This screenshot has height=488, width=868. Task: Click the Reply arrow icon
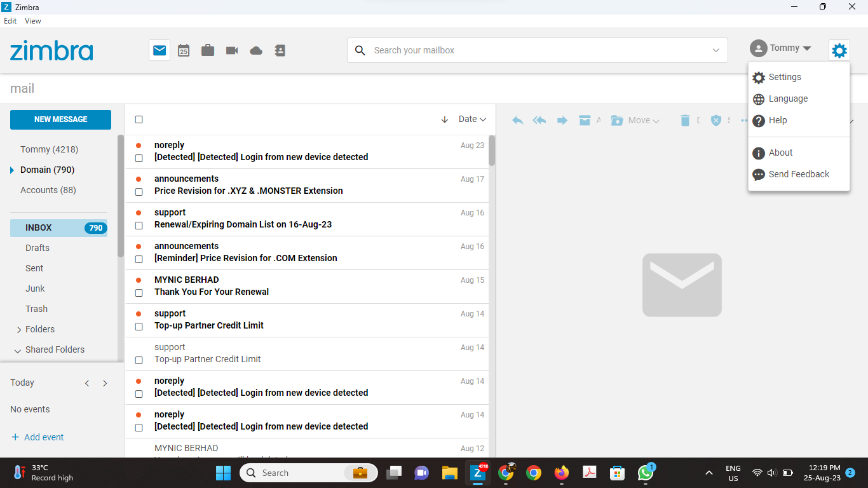tap(517, 120)
